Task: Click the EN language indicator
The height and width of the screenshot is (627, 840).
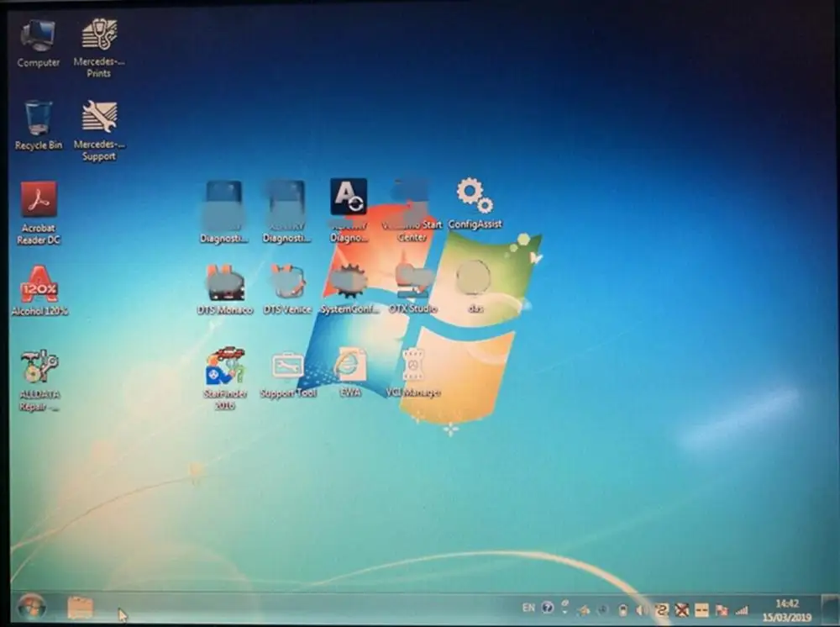Action: pos(528,608)
